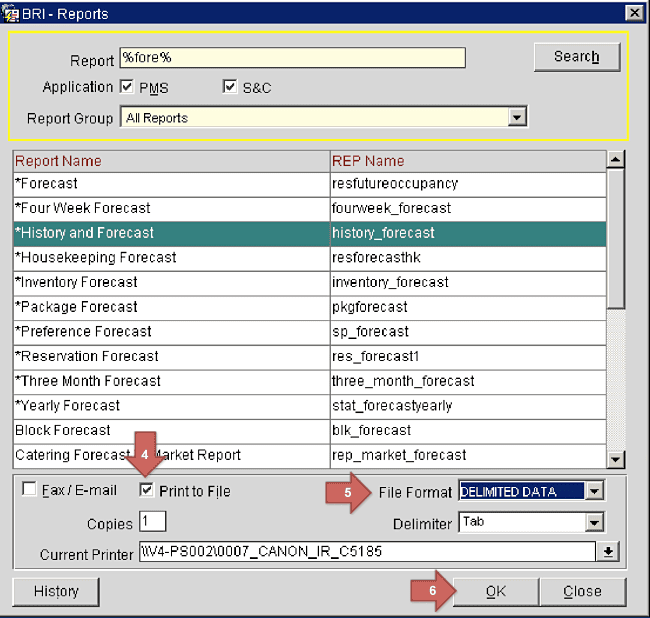Image resolution: width=650 pixels, height=618 pixels.
Task: Click the report list scroll down arrow
Action: (x=616, y=459)
